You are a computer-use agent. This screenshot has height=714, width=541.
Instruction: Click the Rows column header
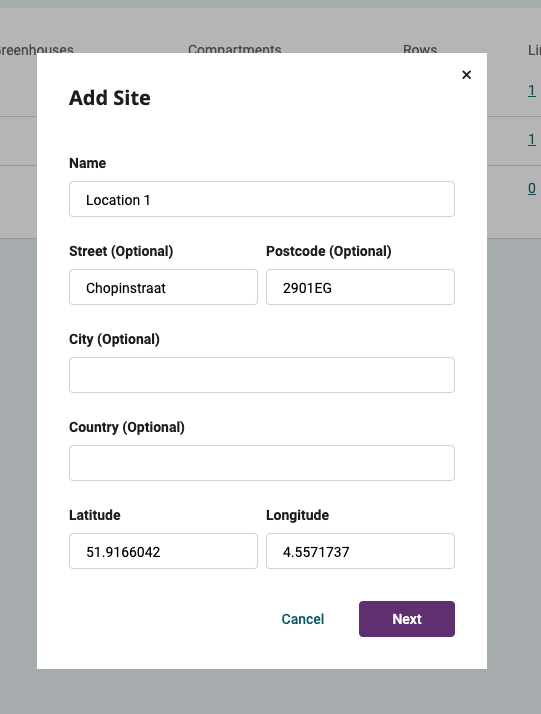[x=420, y=49]
